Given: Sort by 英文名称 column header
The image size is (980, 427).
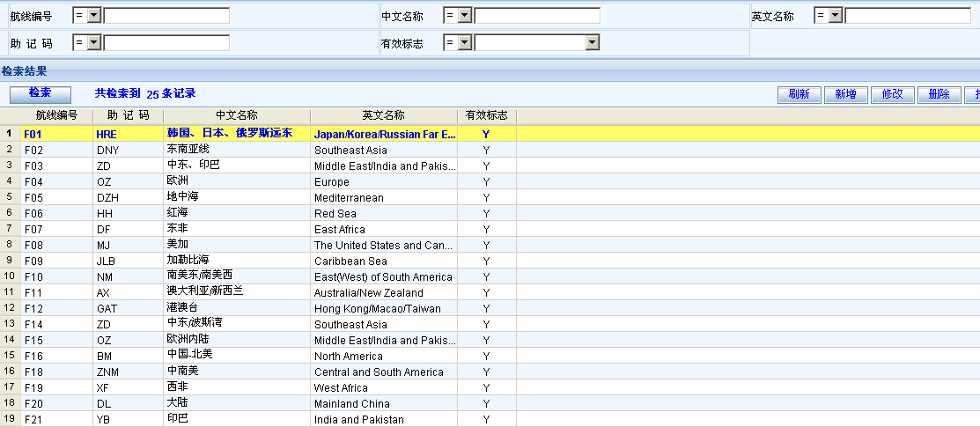Looking at the screenshot, I should pos(383,115).
